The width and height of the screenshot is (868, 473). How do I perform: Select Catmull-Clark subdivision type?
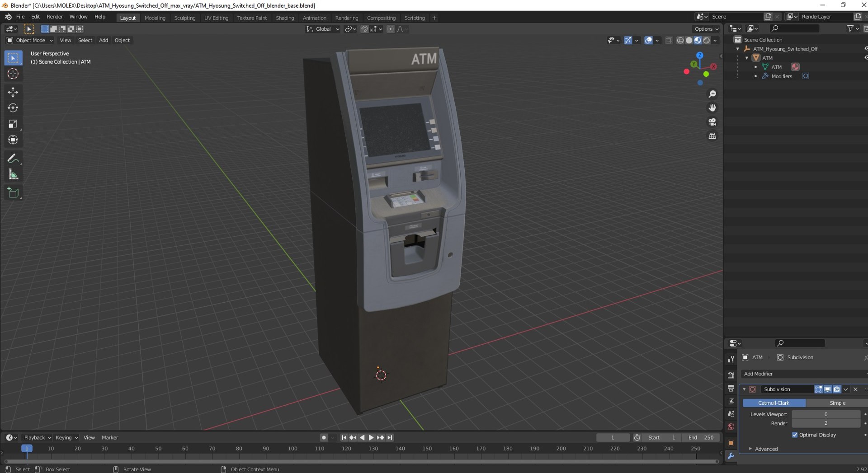pos(774,403)
